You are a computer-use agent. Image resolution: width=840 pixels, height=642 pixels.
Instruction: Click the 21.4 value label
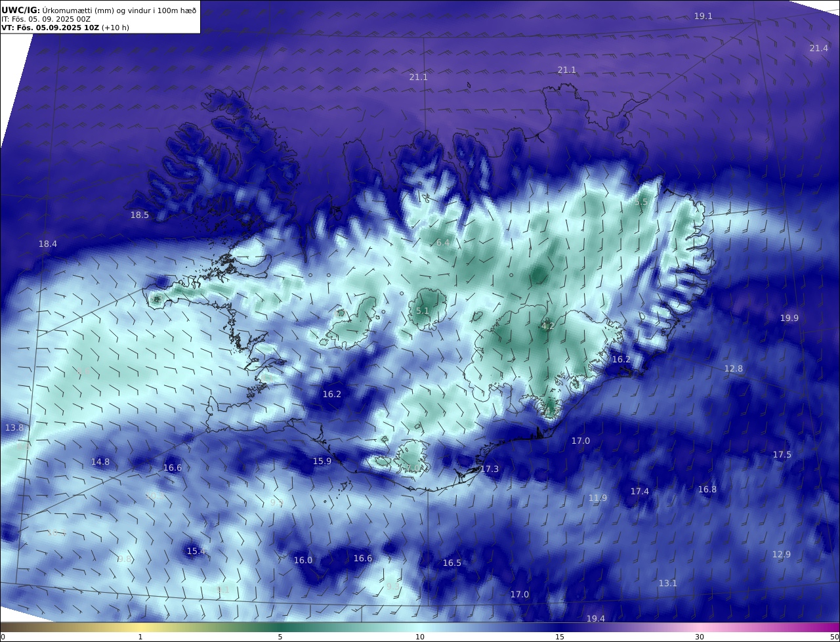point(818,48)
